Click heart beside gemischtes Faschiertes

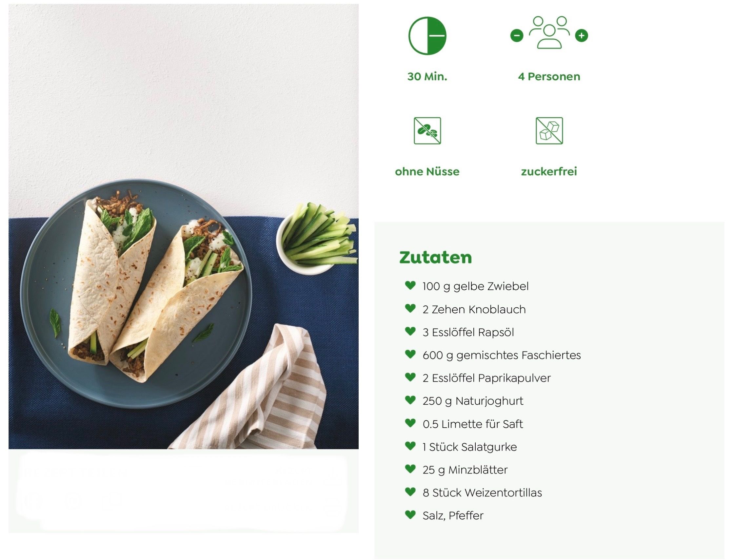pos(410,354)
